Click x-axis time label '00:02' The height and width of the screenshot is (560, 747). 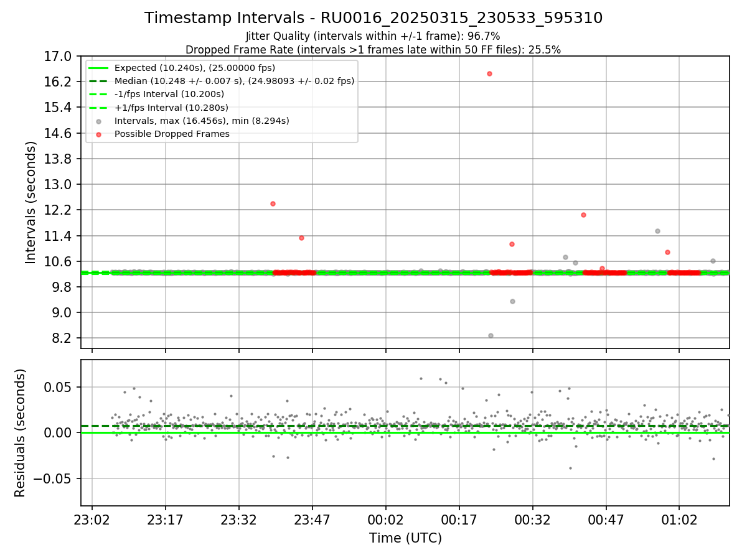(x=386, y=519)
